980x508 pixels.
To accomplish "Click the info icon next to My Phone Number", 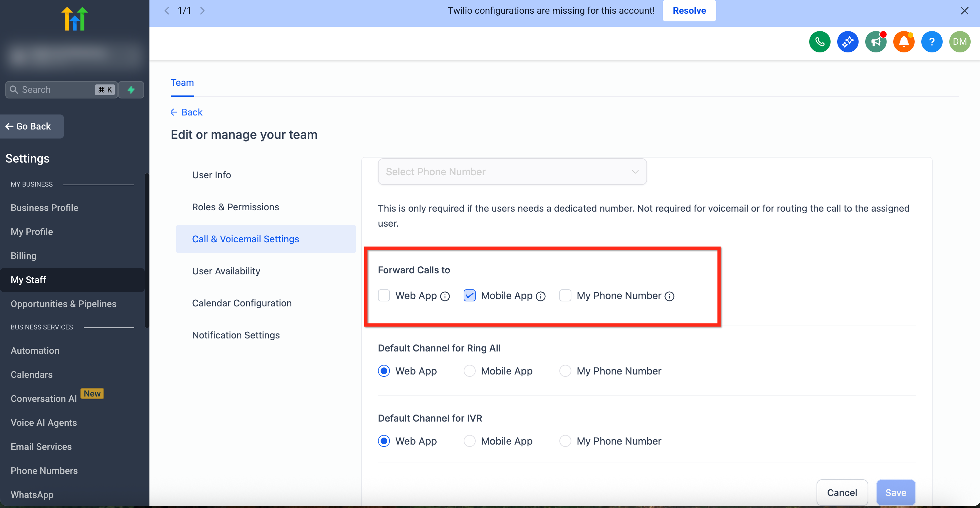I will pos(669,296).
